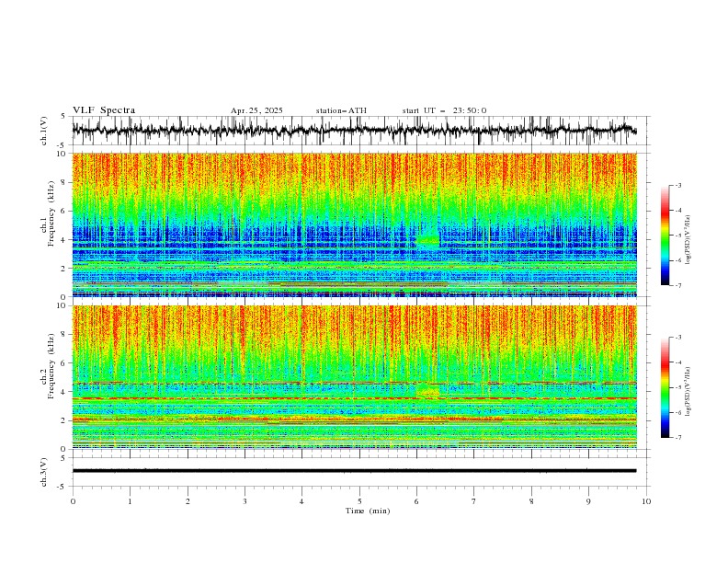
Task: Click the "-7" tick on the lower colorbar
Action: tap(678, 438)
